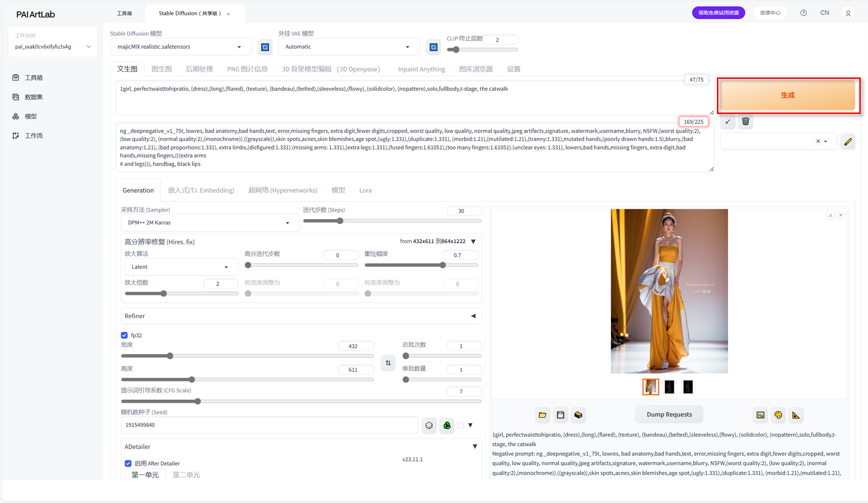Image resolution: width=868 pixels, height=503 pixels.
Task: Click the 迭代步数 (Steps) slider
Action: point(392,221)
